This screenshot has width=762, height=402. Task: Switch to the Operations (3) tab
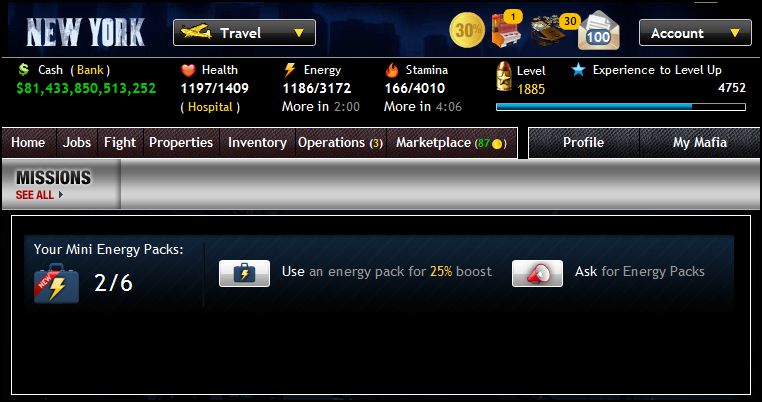click(340, 142)
